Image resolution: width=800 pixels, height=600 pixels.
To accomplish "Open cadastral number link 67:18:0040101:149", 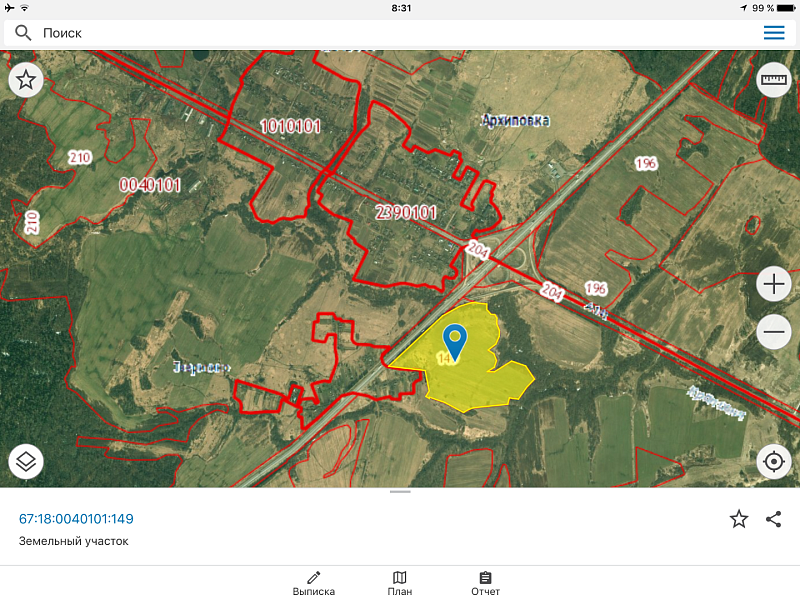I will pyautogui.click(x=76, y=519).
